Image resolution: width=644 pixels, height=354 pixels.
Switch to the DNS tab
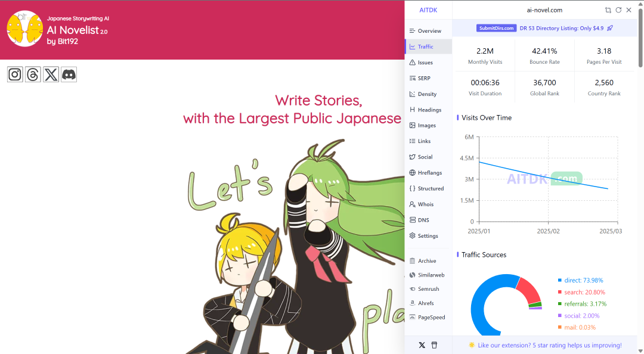coord(428,220)
